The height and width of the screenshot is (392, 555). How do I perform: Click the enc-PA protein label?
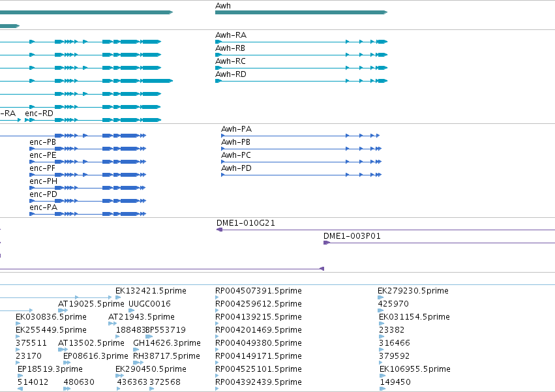[x=44, y=207]
